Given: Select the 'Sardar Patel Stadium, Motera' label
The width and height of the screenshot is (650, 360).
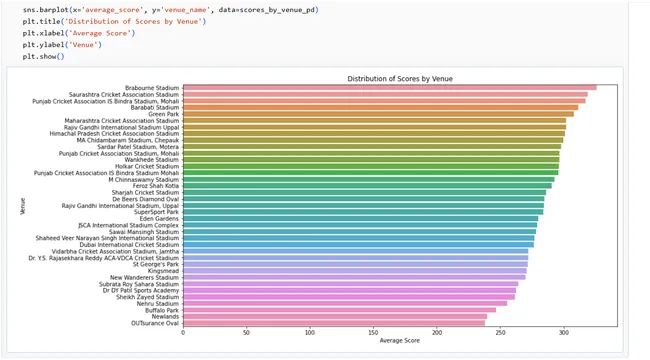Looking at the screenshot, I should coord(138,147).
